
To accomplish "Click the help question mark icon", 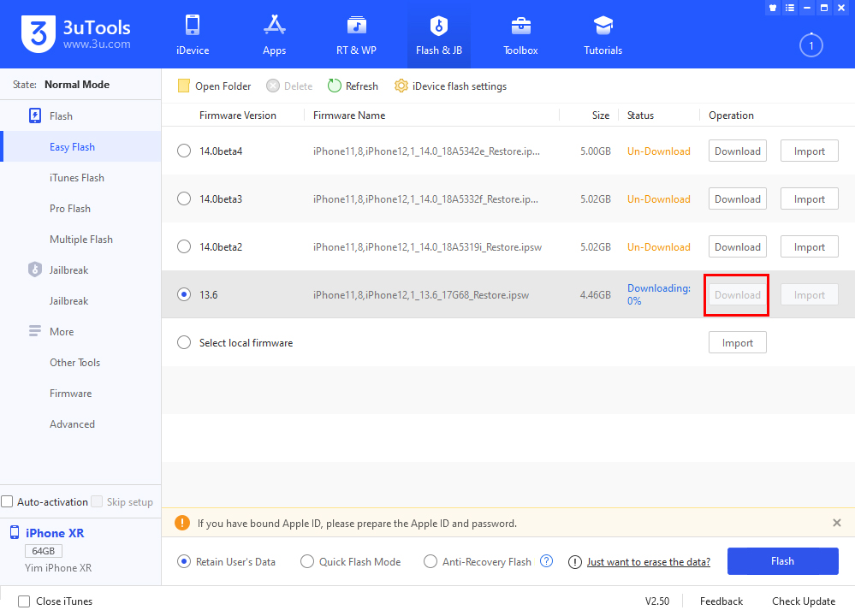I will point(547,562).
